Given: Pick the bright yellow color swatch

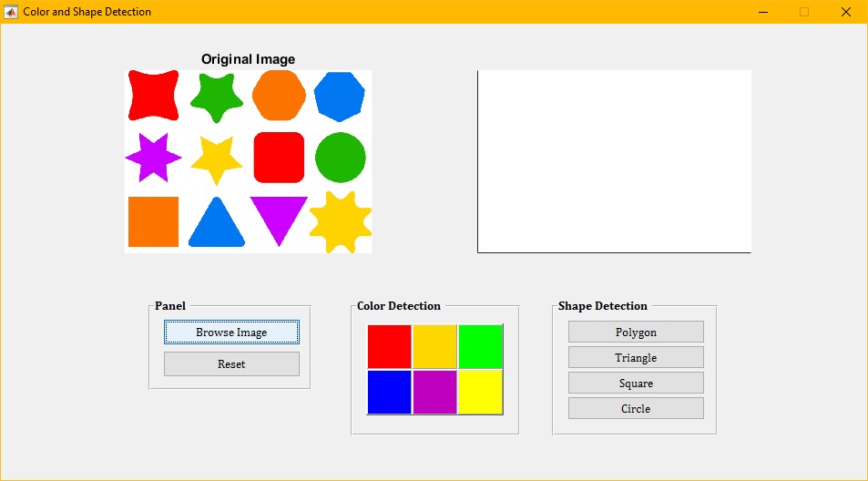Looking at the screenshot, I should click(480, 392).
